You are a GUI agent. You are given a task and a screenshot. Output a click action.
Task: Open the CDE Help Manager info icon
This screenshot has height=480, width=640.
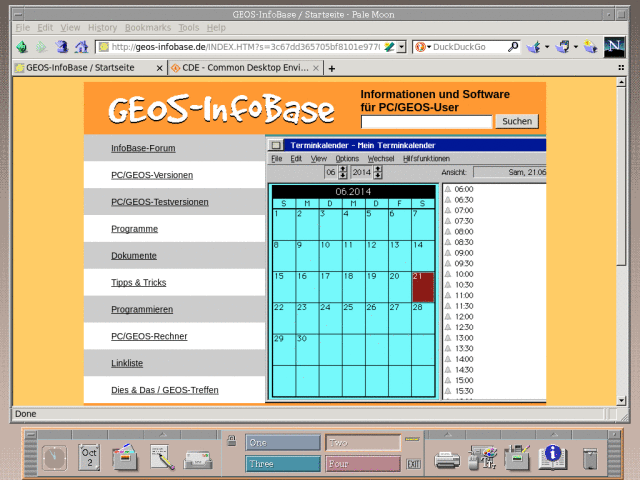[x=553, y=457]
